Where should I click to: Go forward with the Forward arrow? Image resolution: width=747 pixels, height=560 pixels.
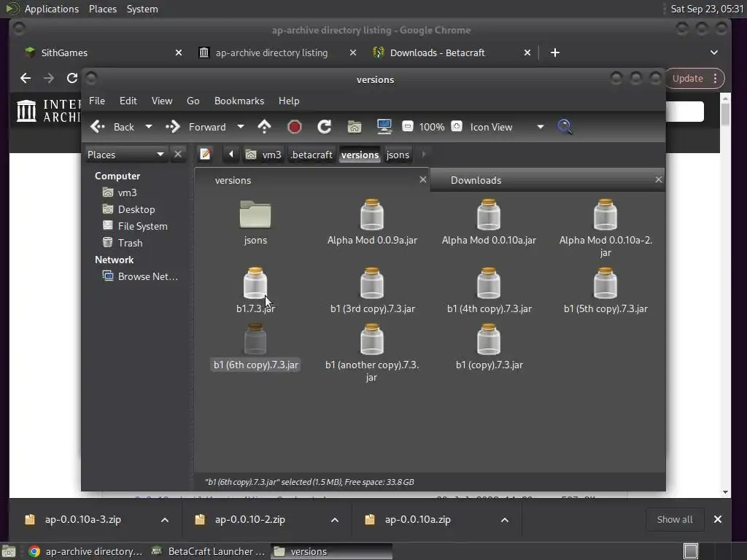pos(196,127)
